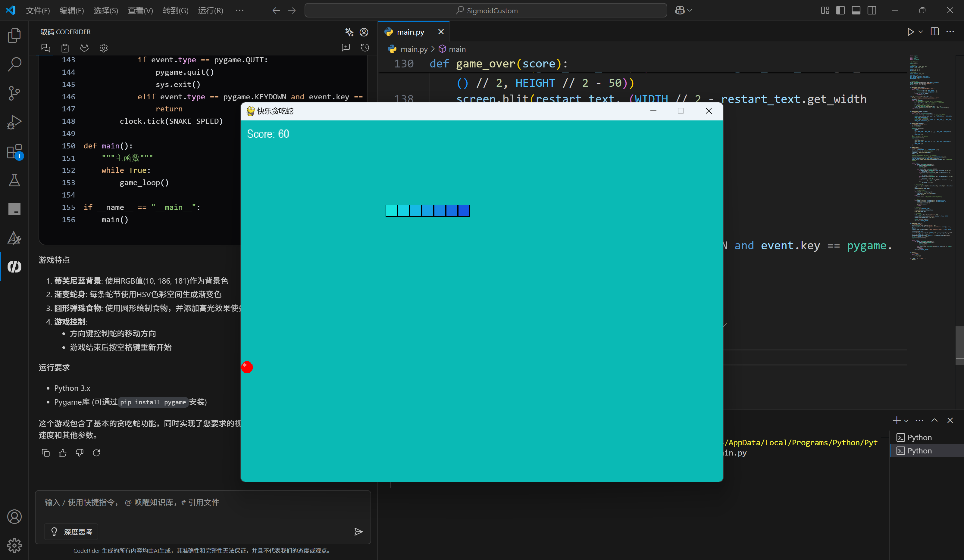964x560 pixels.
Task: Regenerate the CodeRider response
Action: point(96,453)
